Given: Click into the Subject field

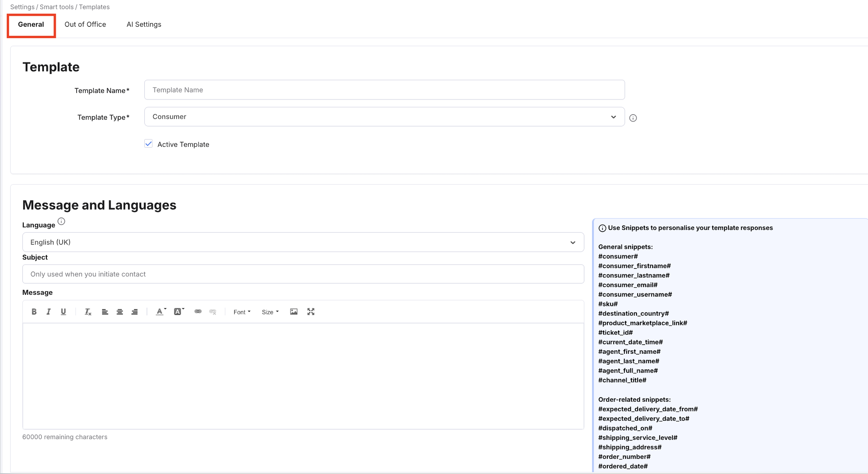Looking at the screenshot, I should pos(303,274).
